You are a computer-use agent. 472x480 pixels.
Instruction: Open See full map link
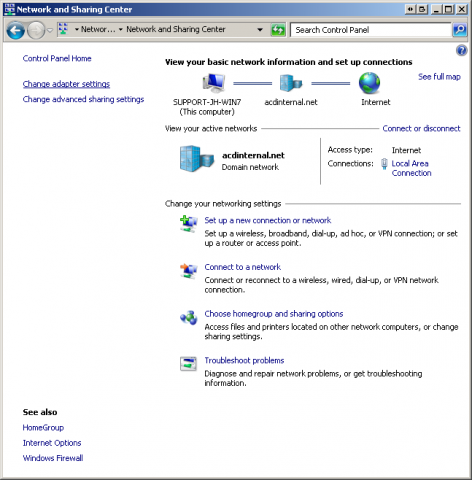(439, 77)
